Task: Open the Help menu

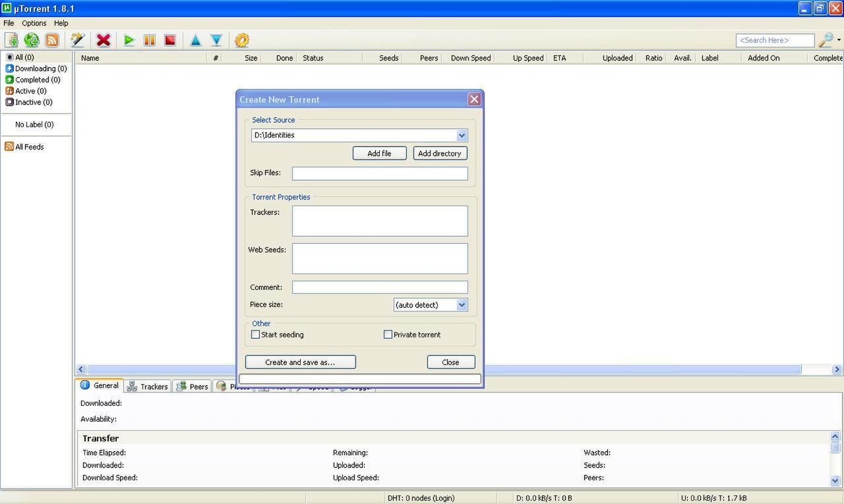Action: tap(61, 23)
